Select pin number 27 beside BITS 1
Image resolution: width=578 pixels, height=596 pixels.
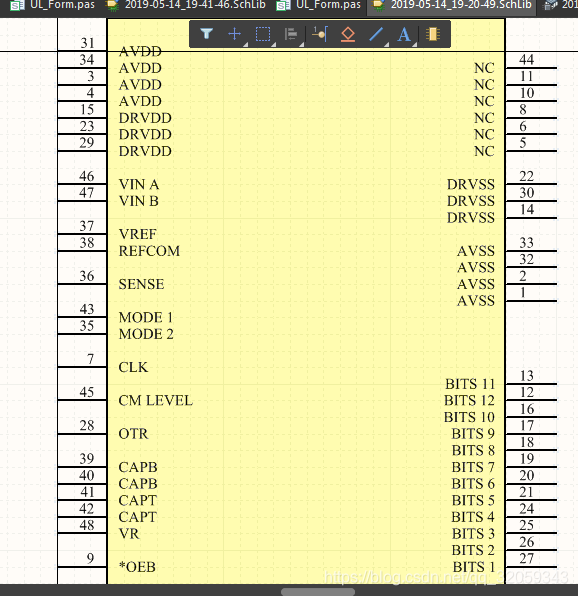(x=527, y=558)
